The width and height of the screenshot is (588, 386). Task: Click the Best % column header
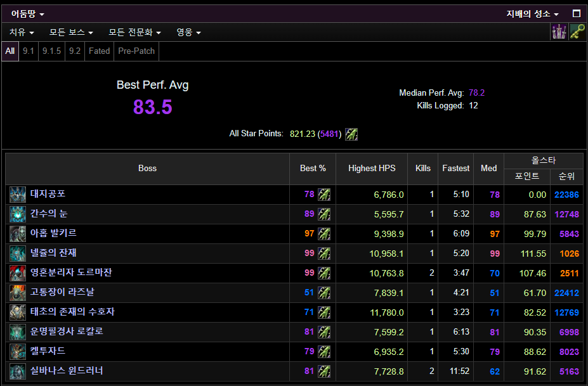point(313,169)
